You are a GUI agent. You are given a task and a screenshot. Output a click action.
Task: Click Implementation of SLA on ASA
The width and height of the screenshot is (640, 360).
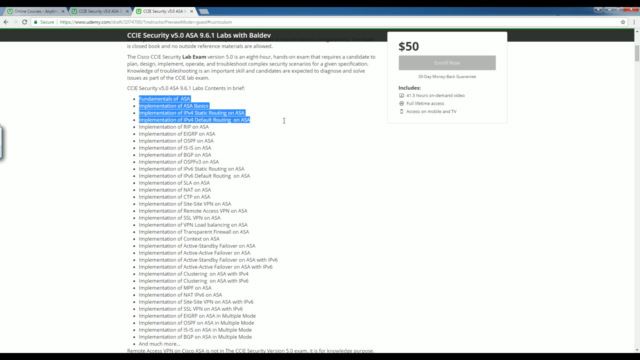coord(174,183)
